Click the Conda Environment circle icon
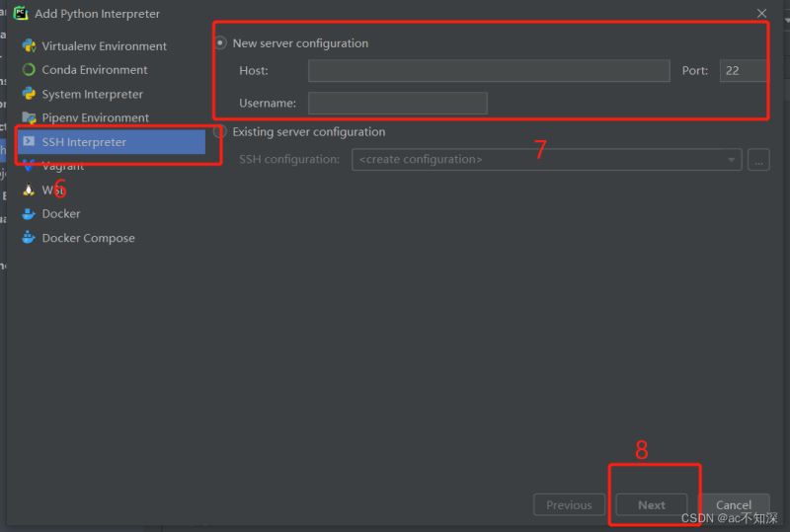 click(29, 69)
